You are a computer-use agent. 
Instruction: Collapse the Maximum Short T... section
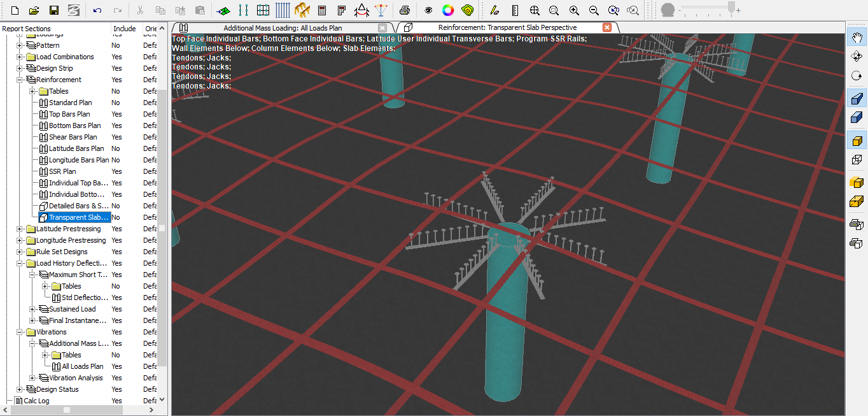click(31, 275)
